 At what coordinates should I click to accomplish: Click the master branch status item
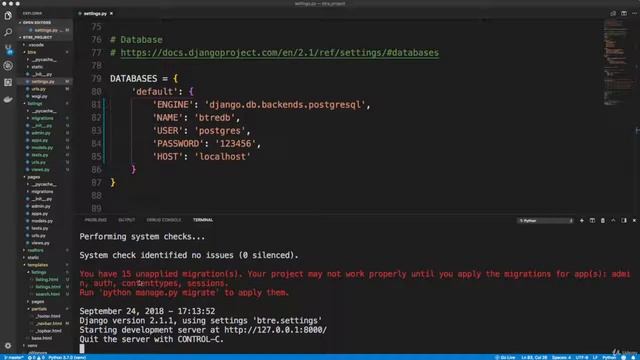pos(13,358)
